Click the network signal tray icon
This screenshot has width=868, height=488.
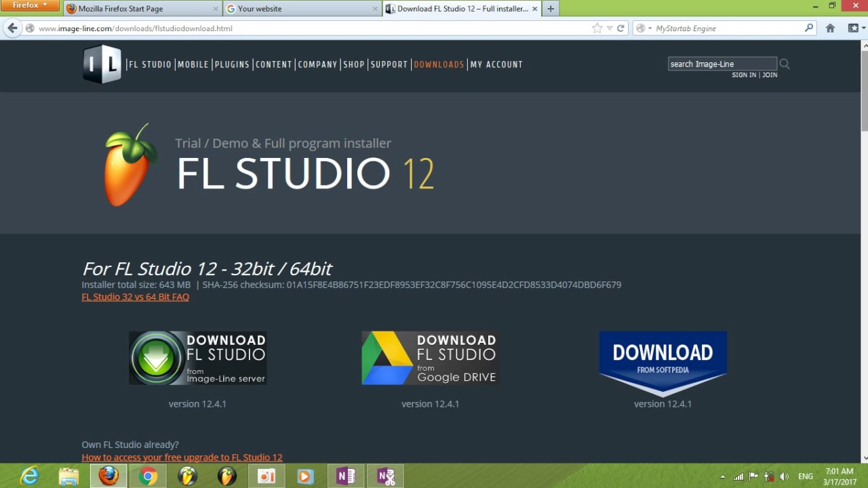(738, 476)
